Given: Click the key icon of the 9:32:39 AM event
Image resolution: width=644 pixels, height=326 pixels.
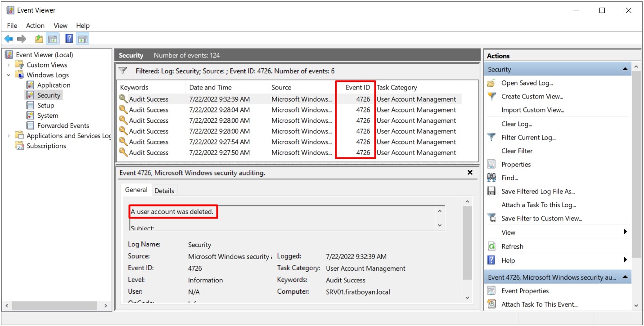Looking at the screenshot, I should pyautogui.click(x=123, y=99).
